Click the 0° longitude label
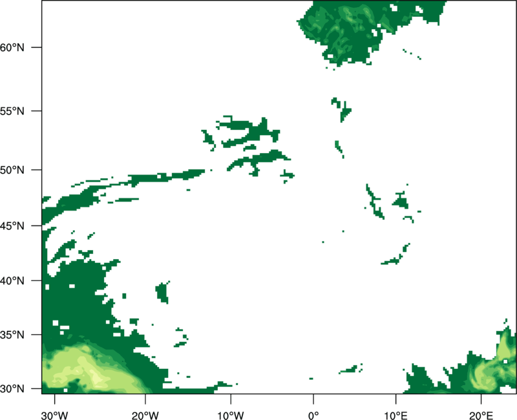Screen dimensions: 517x420 click(313, 415)
